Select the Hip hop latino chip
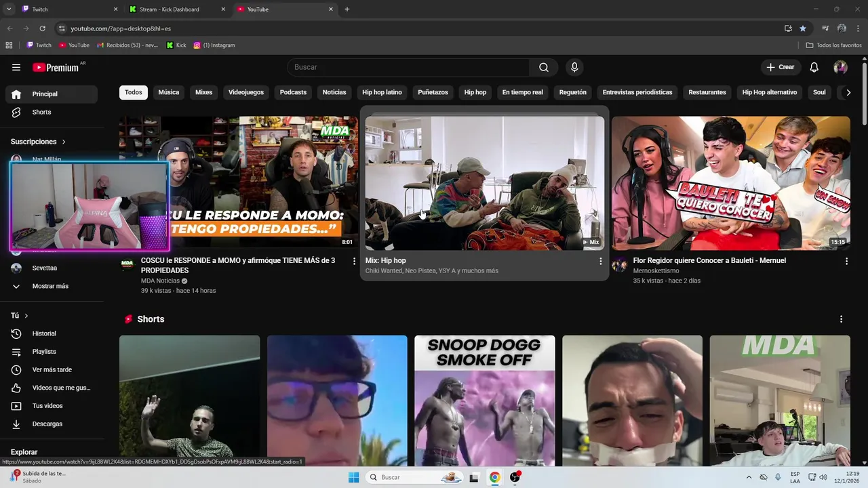This screenshot has width=868, height=488. 382,92
